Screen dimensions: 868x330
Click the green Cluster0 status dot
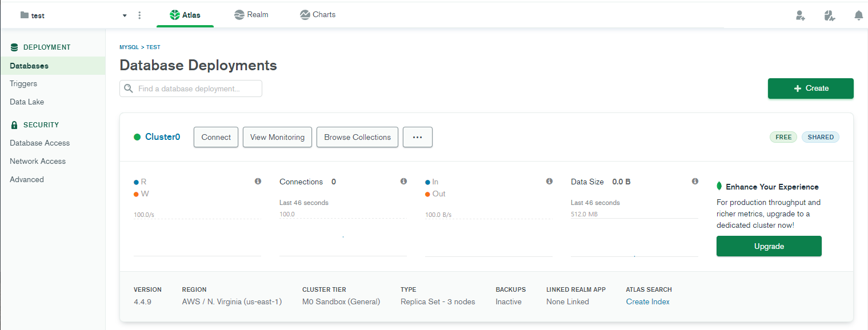pos(137,137)
